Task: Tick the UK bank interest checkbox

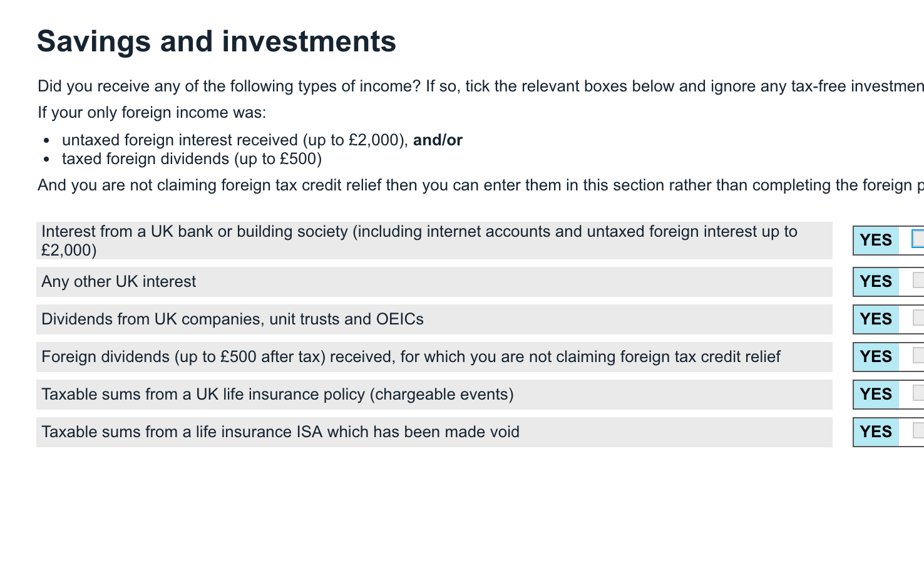Action: [918, 240]
